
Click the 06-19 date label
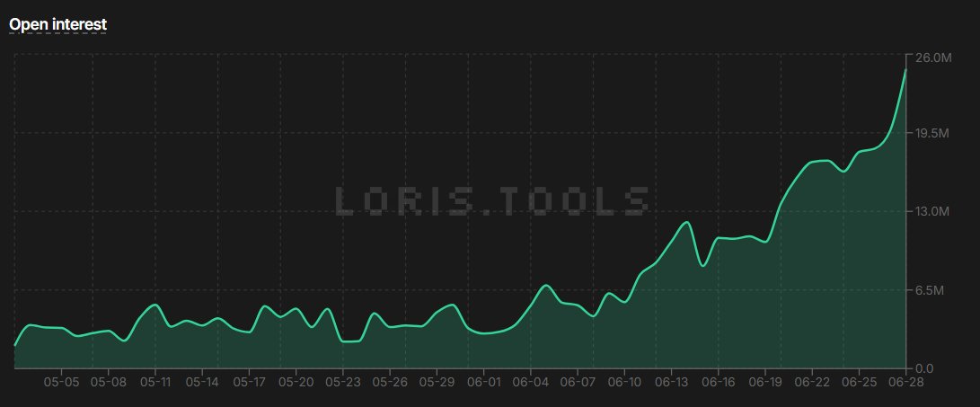click(x=765, y=381)
